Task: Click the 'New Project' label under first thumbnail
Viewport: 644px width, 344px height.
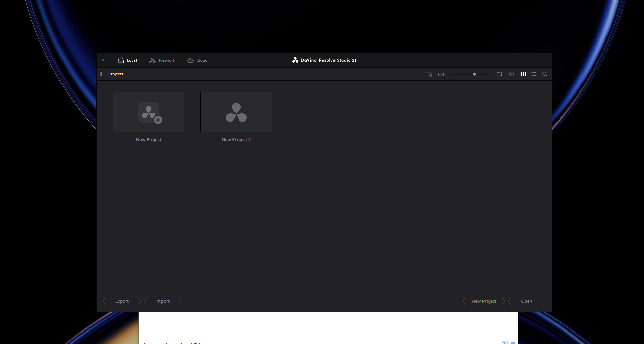Action: (149, 139)
